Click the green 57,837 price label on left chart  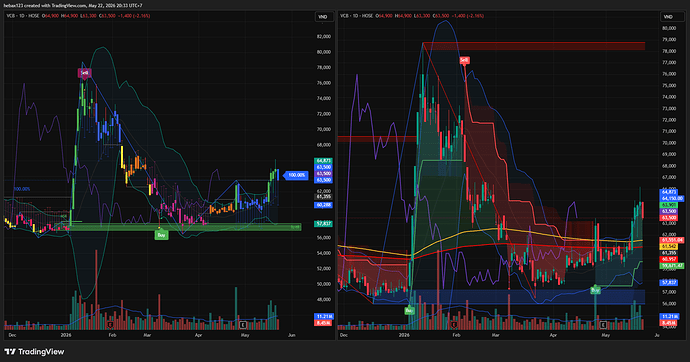tap(323, 224)
